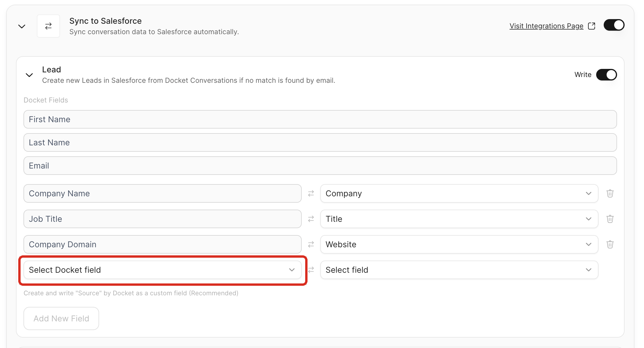Click sync arrows icon between Job Title and Title

pos(311,219)
